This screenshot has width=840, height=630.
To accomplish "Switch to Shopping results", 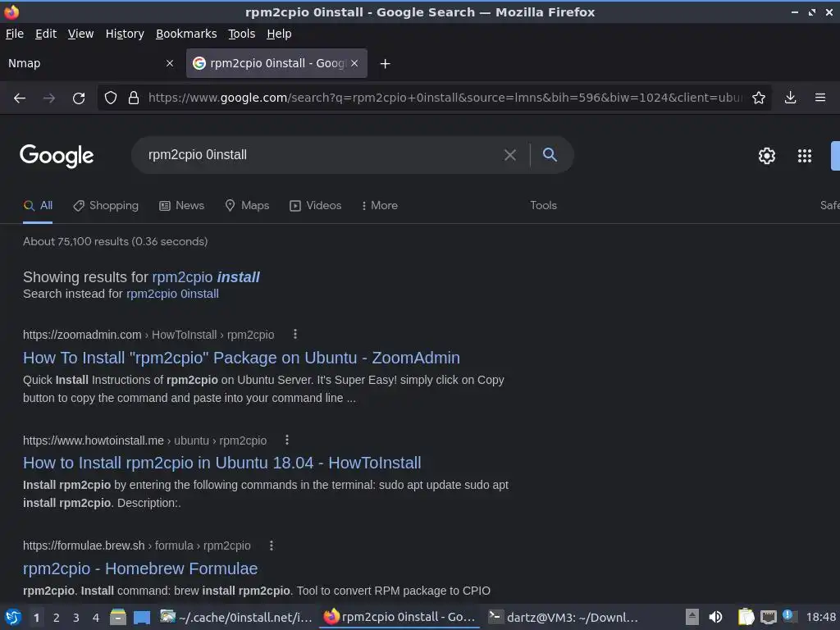I will tap(106, 206).
